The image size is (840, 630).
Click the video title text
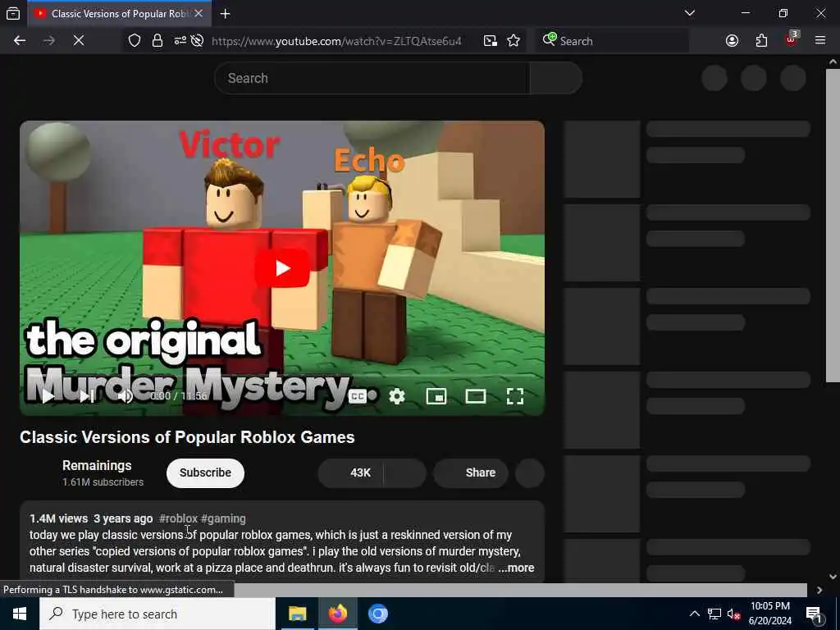coord(187,437)
